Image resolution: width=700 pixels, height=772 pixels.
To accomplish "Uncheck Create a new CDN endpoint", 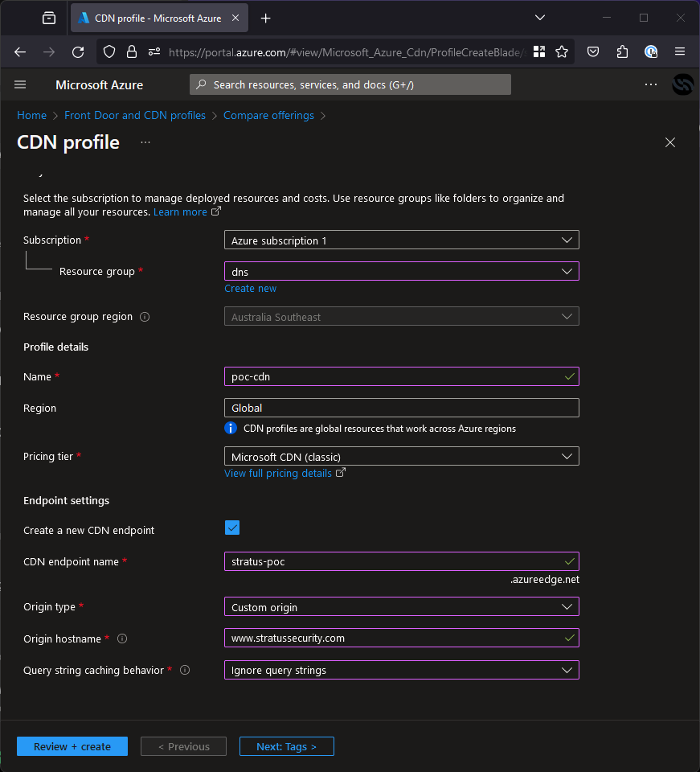I will 232,528.
